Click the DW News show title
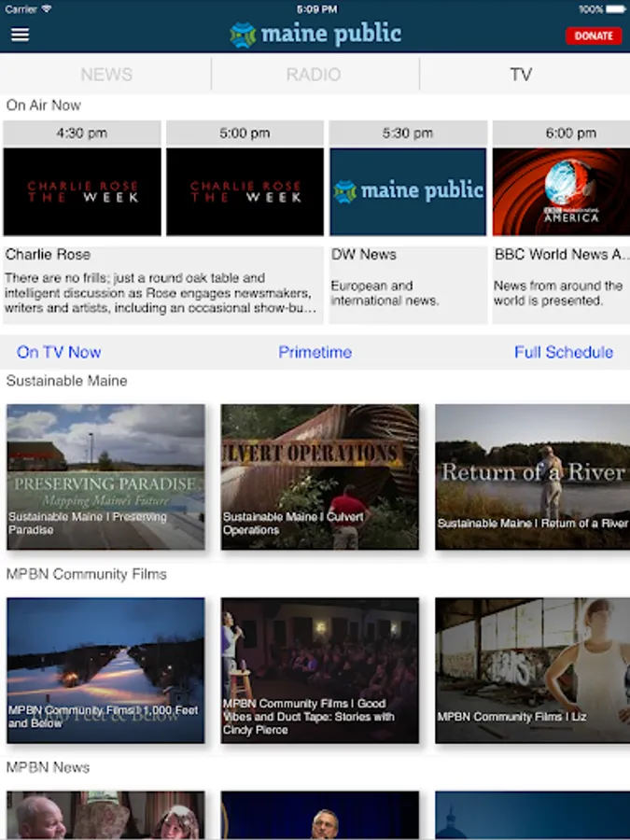Viewport: 630px width, 840px height. [x=364, y=255]
